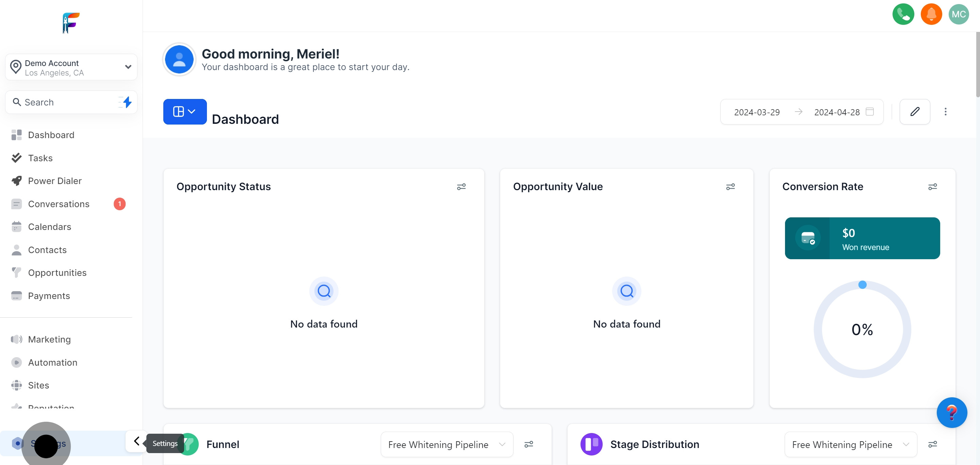
Task: Click the pencil edit dashboard button
Action: point(915,111)
